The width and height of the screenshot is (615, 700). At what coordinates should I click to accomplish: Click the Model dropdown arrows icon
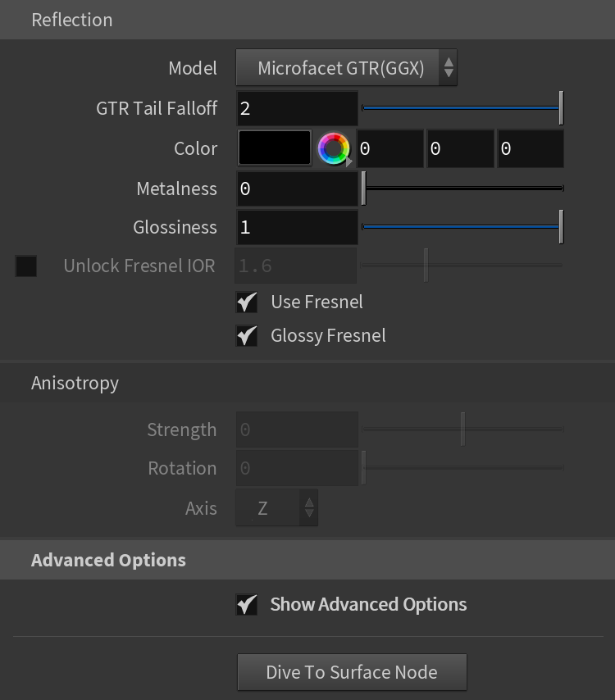tap(449, 68)
